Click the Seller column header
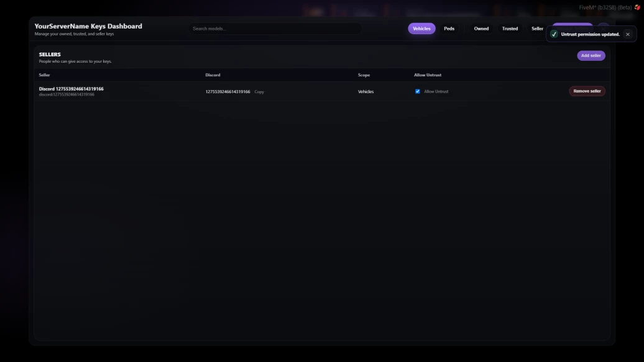 (44, 75)
